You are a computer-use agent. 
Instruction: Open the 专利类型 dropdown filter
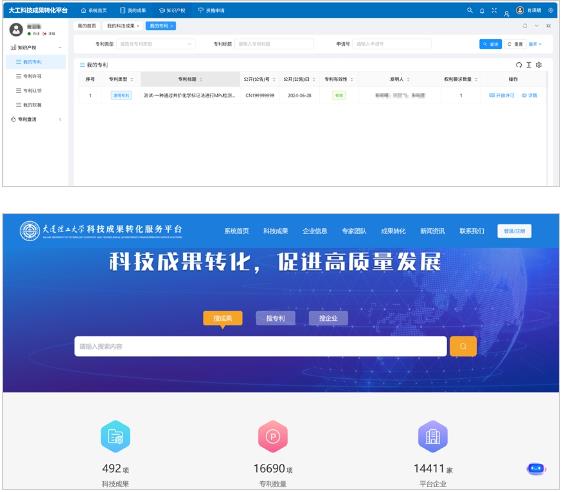[156, 44]
